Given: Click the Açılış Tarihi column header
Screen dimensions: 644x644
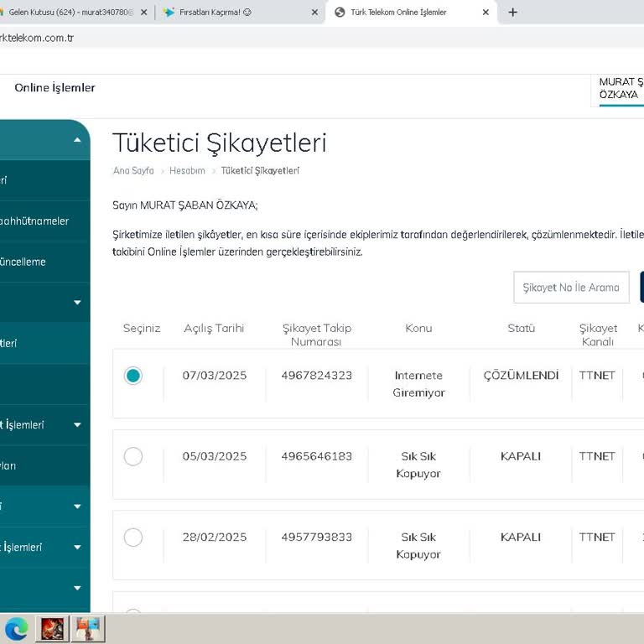Looking at the screenshot, I should pyautogui.click(x=214, y=329).
